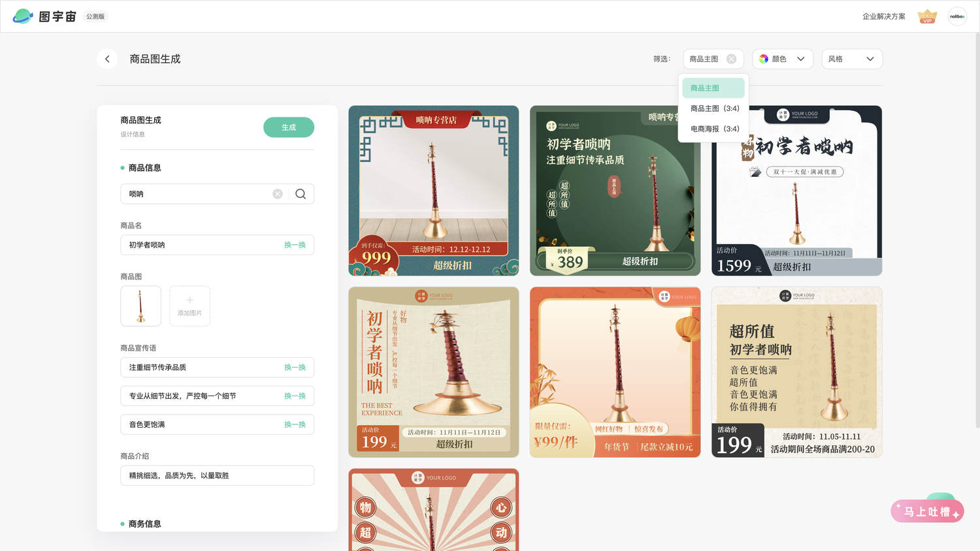Click 换一换 next to 注重细节传承品质

(x=295, y=368)
